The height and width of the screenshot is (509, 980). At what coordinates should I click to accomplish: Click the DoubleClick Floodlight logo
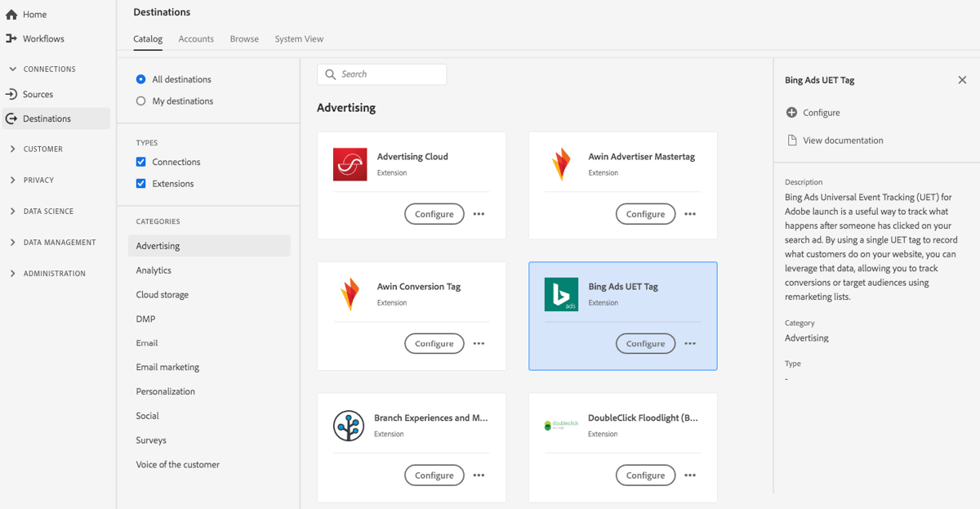560,426
